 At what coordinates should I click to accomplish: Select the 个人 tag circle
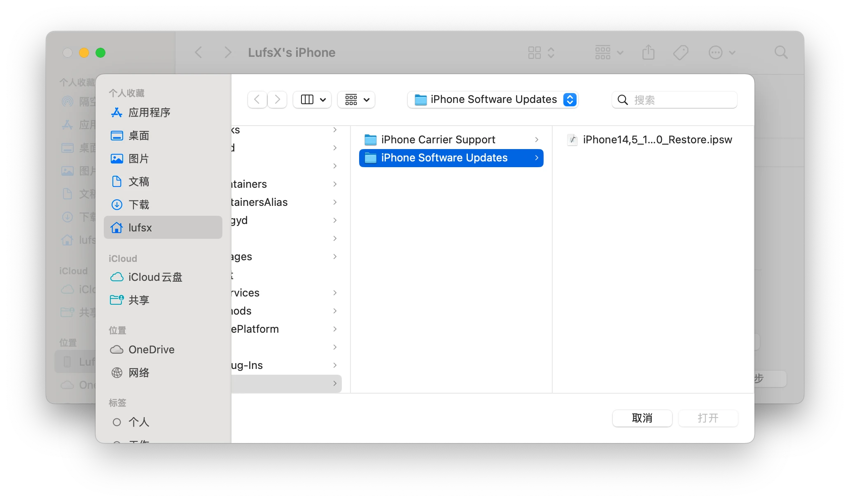tap(117, 422)
